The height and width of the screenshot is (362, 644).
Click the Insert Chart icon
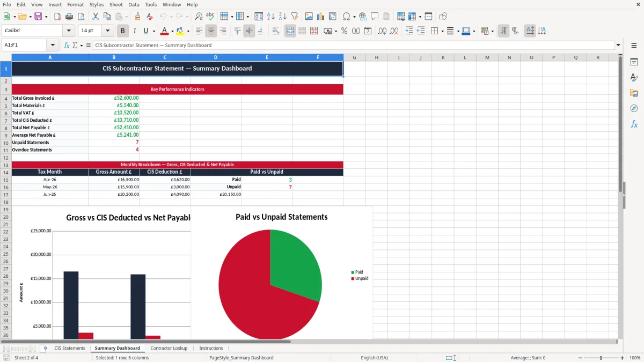tap(321, 17)
